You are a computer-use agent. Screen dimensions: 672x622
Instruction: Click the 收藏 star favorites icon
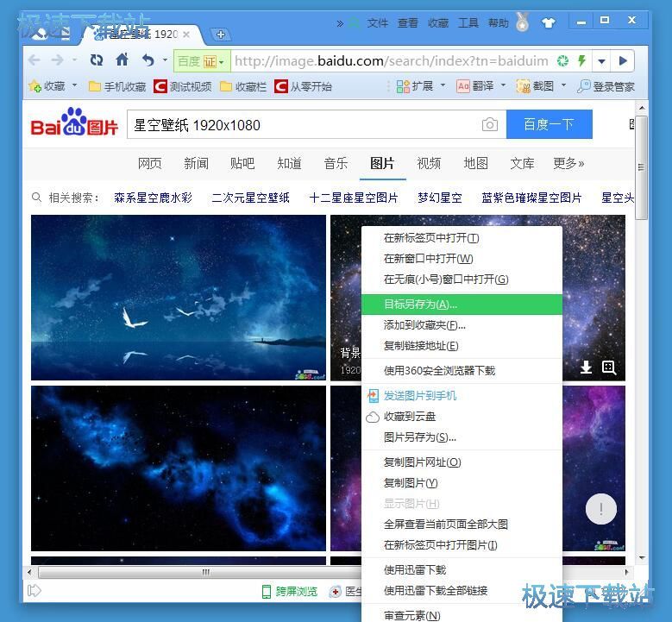pos(35,86)
